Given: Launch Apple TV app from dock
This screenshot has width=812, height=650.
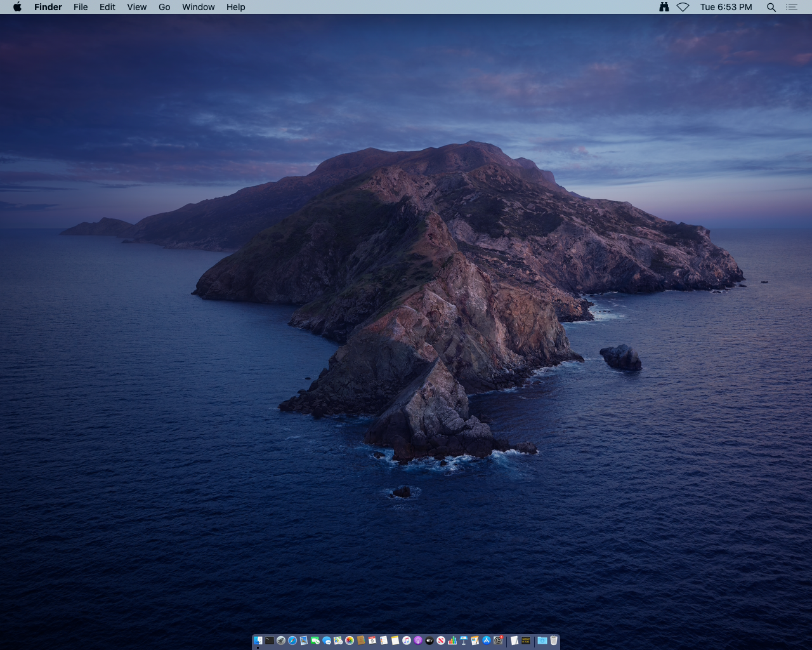Looking at the screenshot, I should [429, 640].
